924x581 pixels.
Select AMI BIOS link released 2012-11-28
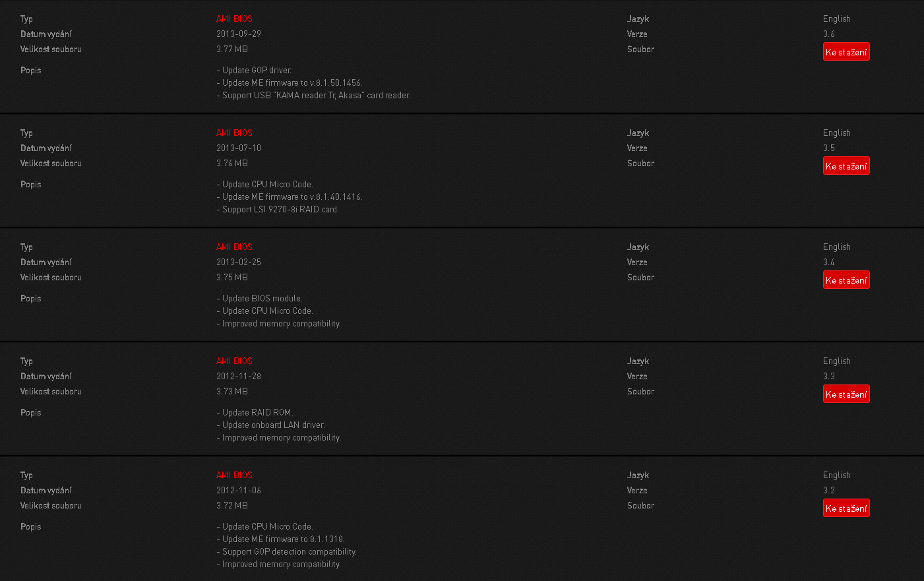(234, 361)
